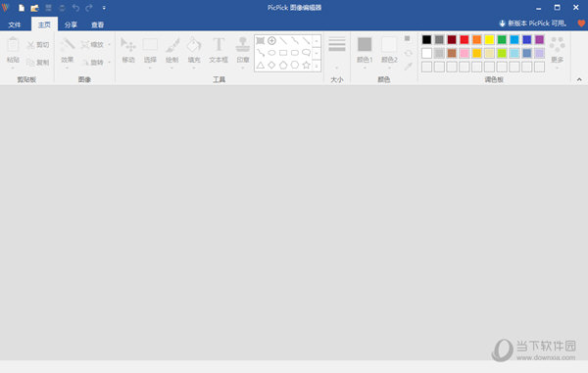Pick the rectangle shape in gallery

click(x=283, y=53)
